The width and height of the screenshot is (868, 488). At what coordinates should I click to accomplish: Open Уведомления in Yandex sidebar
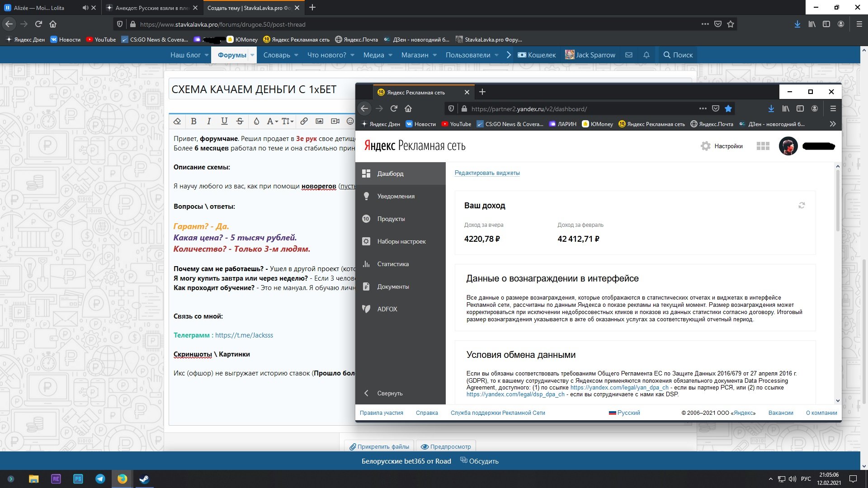(x=401, y=196)
